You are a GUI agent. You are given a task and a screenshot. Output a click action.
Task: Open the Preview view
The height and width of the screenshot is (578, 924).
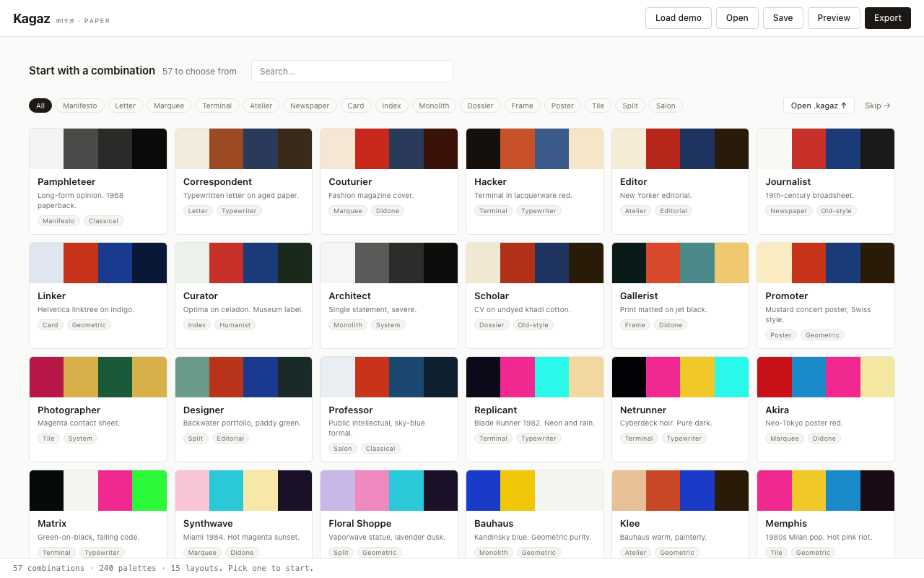tap(834, 18)
